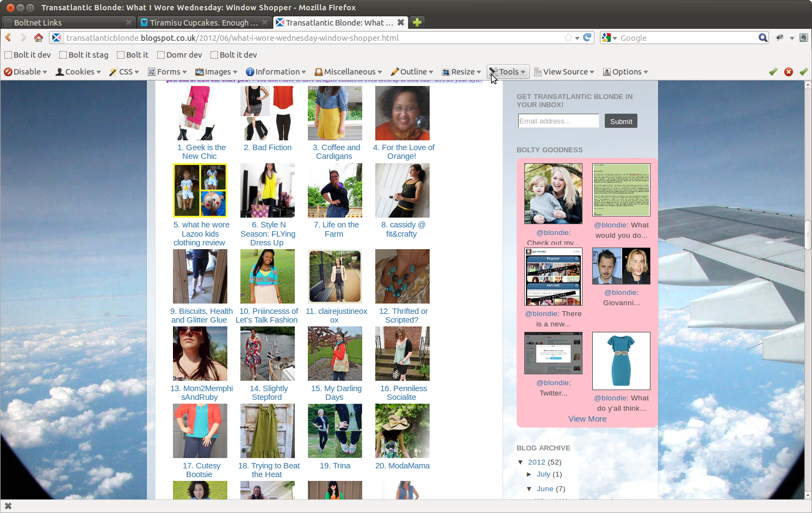
Task: Open 'Penniless Socialite' link
Action: click(x=402, y=393)
